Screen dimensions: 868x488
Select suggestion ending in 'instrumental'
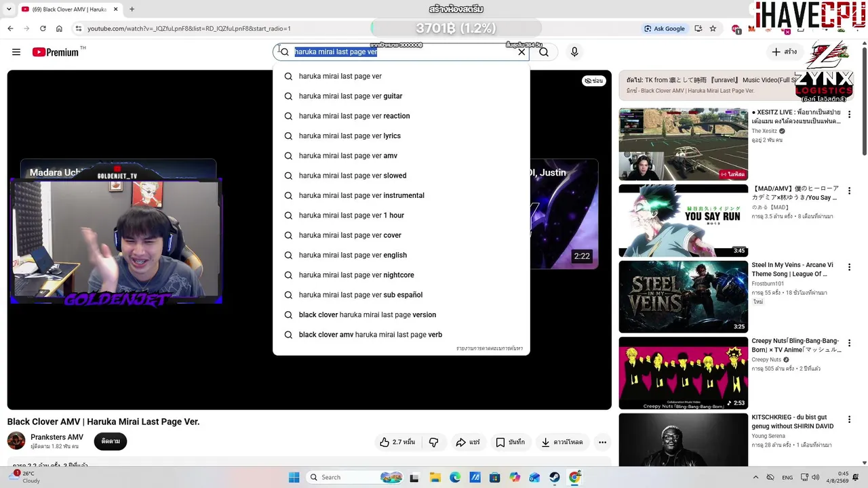(x=401, y=195)
